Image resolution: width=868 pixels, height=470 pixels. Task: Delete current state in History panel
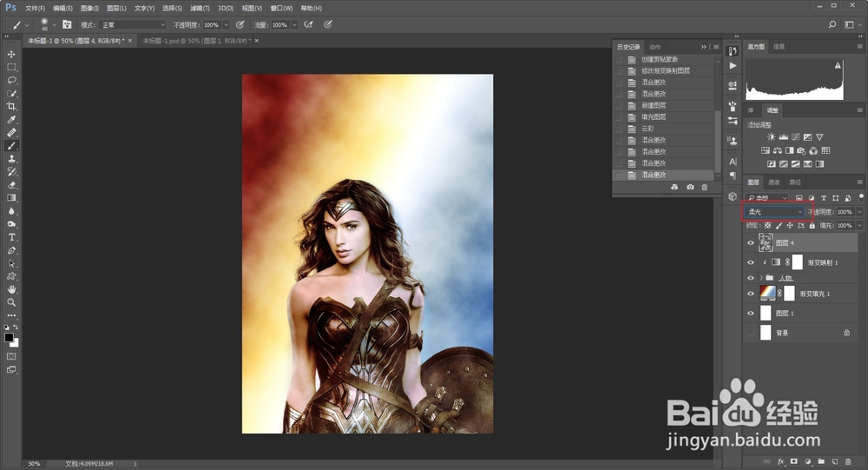[705, 188]
